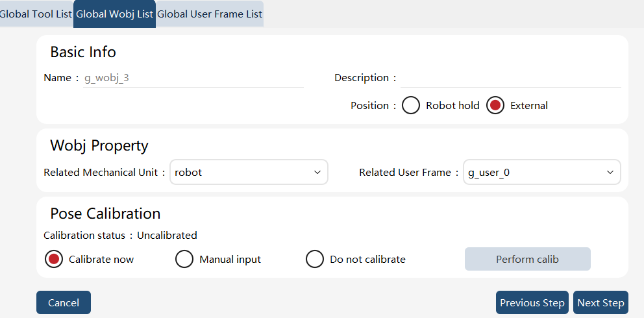The image size is (644, 318).
Task: Click the Pose Calibration heading
Action: 105,214
